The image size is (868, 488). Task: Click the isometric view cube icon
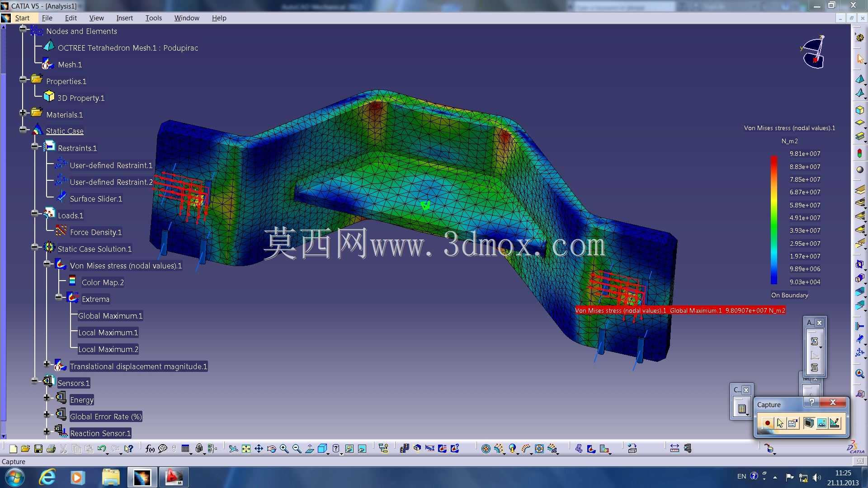point(322,449)
